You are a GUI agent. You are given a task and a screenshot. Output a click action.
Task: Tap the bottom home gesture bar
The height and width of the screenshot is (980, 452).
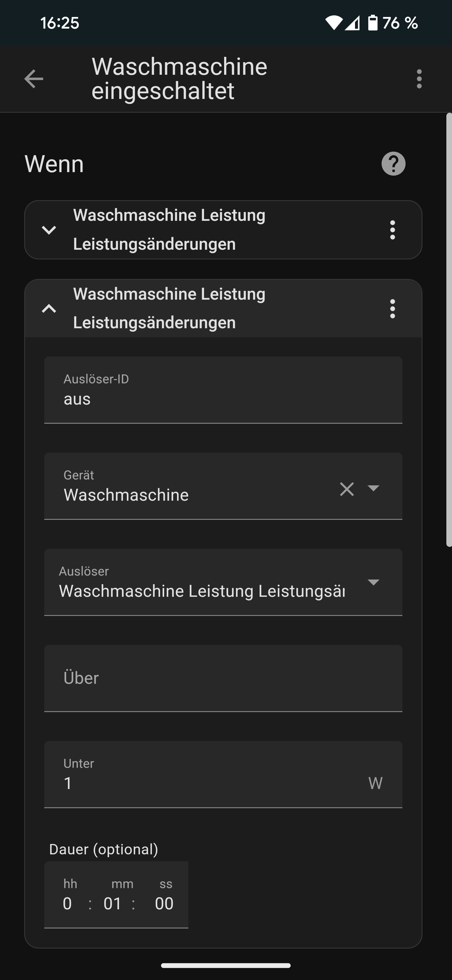click(226, 965)
